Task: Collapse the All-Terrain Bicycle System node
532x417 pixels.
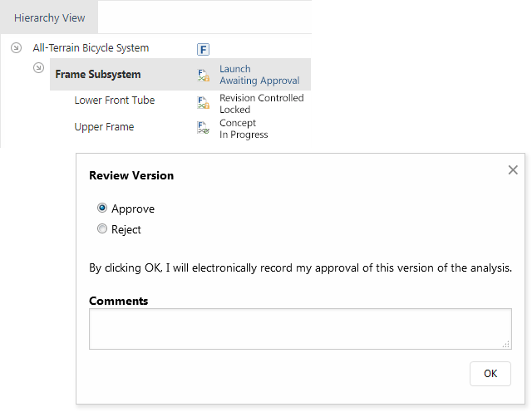Action: pos(16,48)
